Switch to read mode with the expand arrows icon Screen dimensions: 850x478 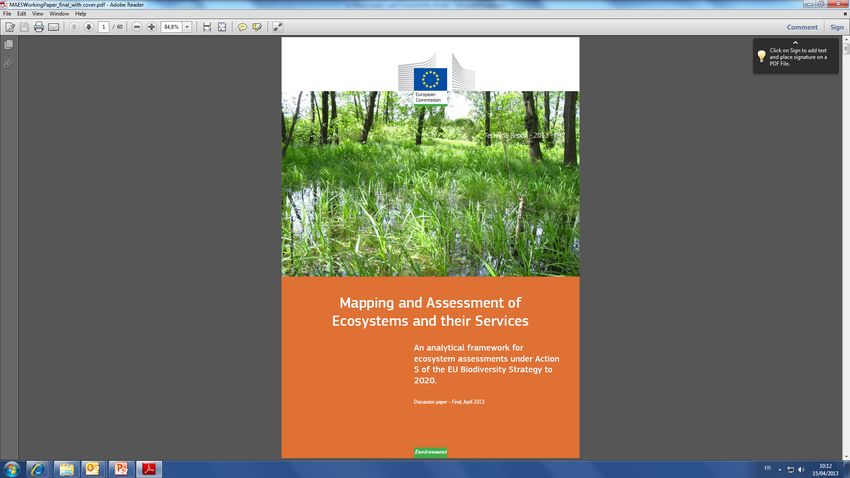[x=278, y=27]
